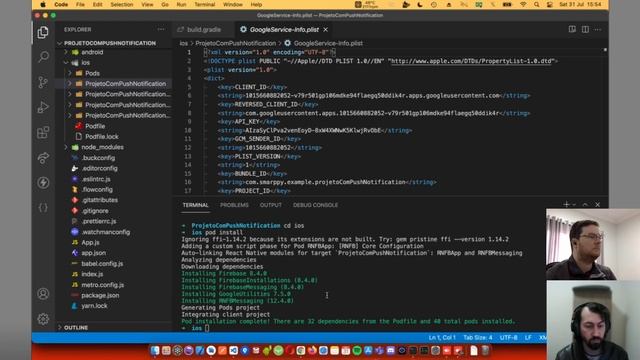Expand the android folder
The width and height of the screenshot is (640, 360).
coord(92,52)
